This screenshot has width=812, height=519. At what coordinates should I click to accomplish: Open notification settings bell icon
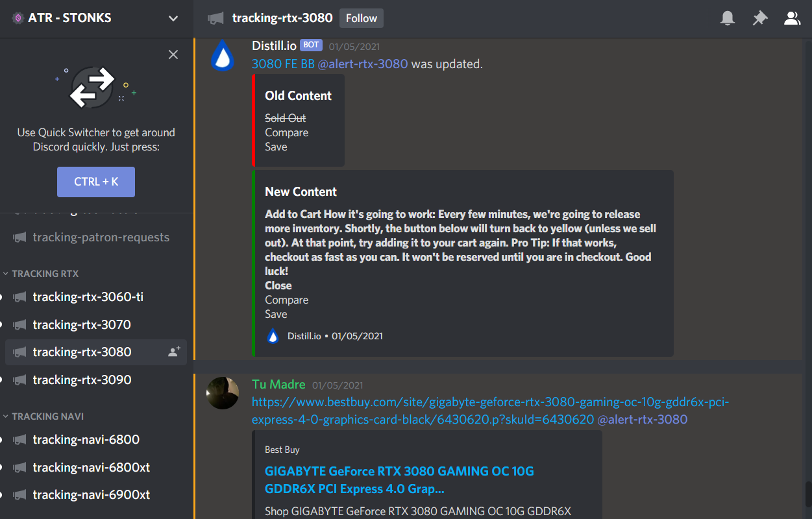(728, 18)
